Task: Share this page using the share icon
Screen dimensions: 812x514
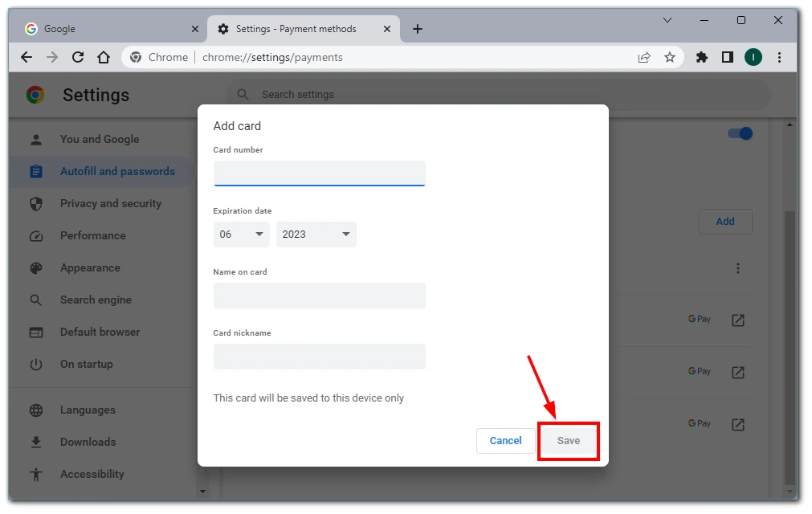Action: (643, 58)
